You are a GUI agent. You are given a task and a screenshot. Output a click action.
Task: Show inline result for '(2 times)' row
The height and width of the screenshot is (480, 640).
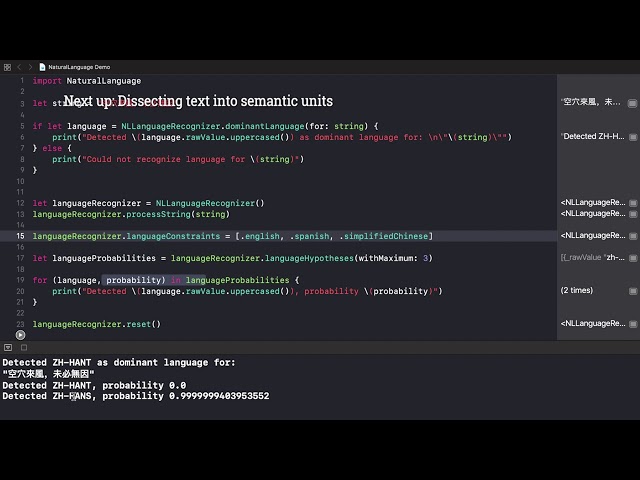click(x=633, y=291)
